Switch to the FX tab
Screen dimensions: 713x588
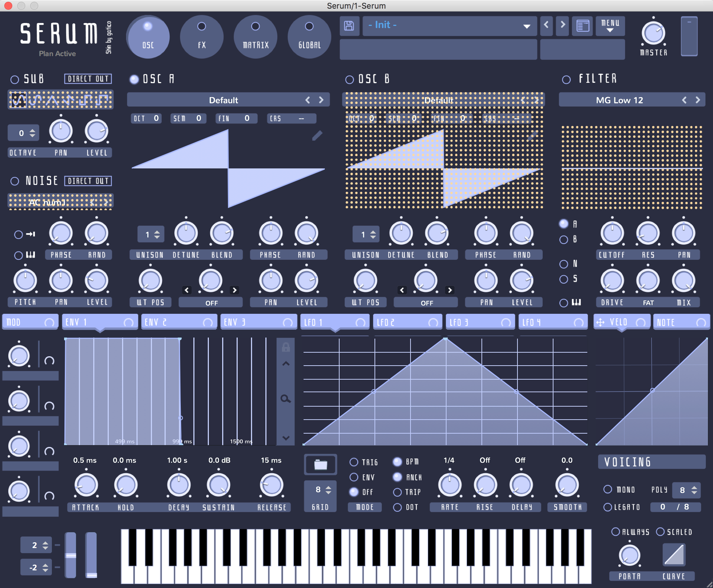(202, 37)
